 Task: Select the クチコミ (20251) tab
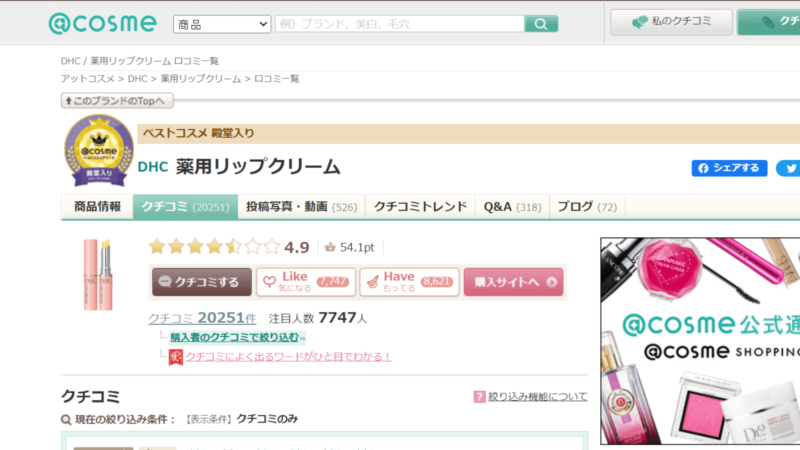186,207
